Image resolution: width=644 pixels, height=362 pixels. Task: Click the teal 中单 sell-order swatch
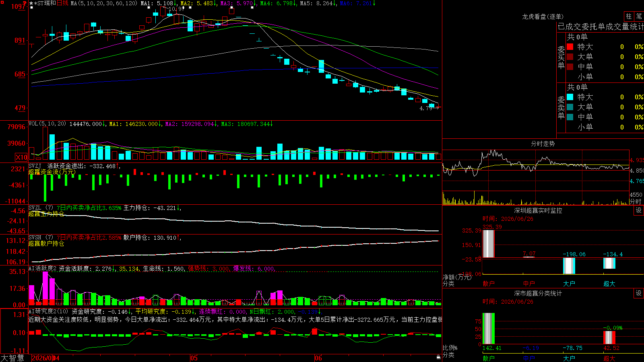click(570, 117)
